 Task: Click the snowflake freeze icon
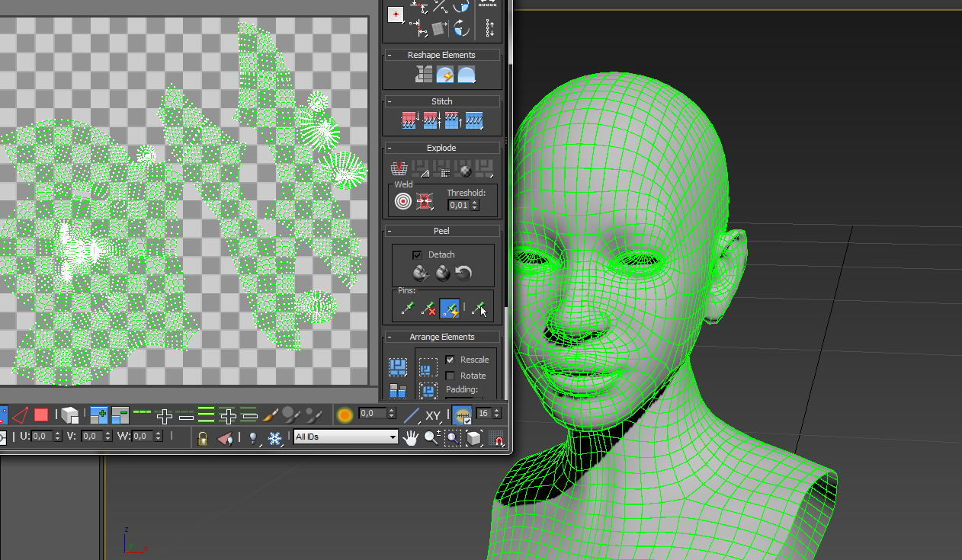click(x=275, y=438)
